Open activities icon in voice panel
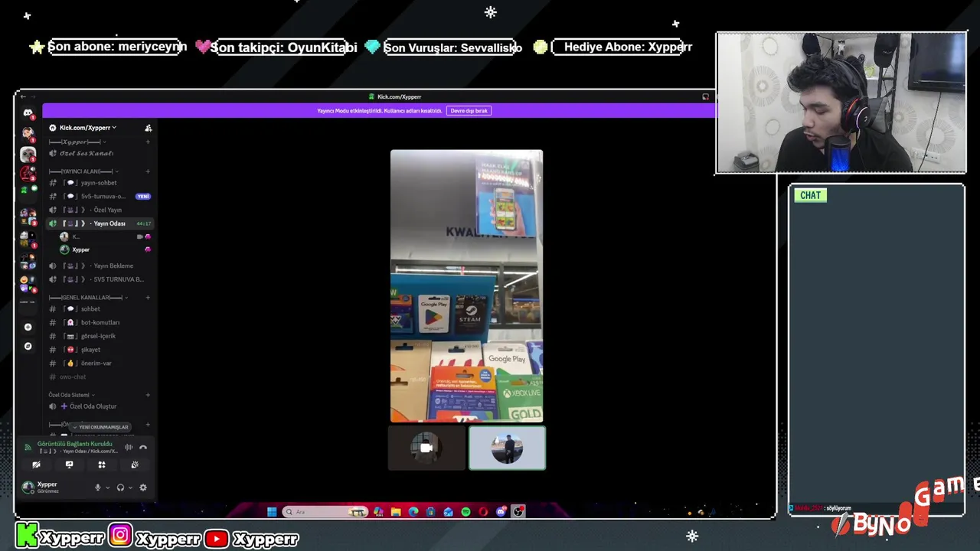980x551 pixels. 102,465
